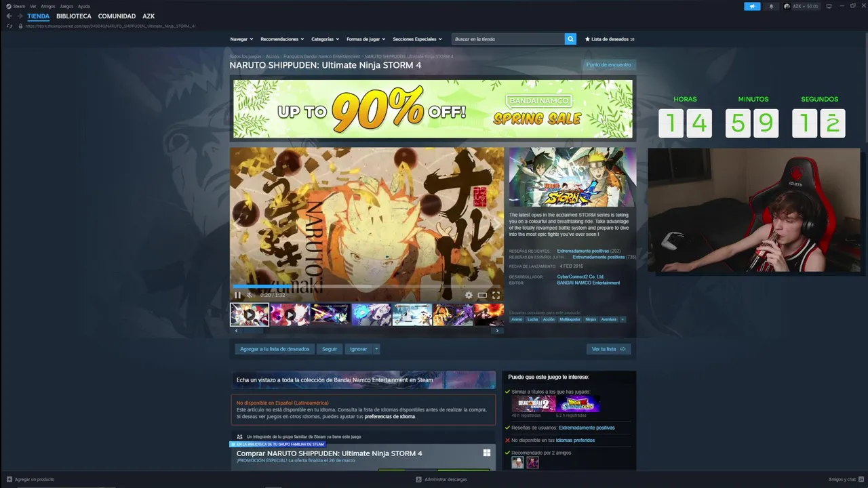Screen dimensions: 868x488
Task: Expand Formas de jugar dropdown
Action: 366,39
